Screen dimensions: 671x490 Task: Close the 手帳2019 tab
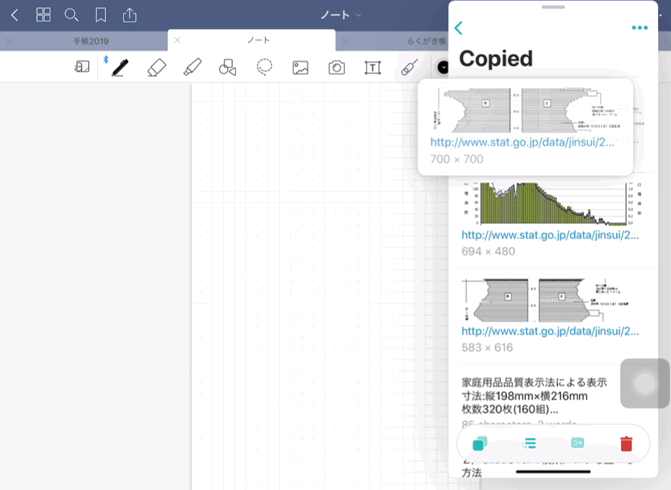(9, 41)
